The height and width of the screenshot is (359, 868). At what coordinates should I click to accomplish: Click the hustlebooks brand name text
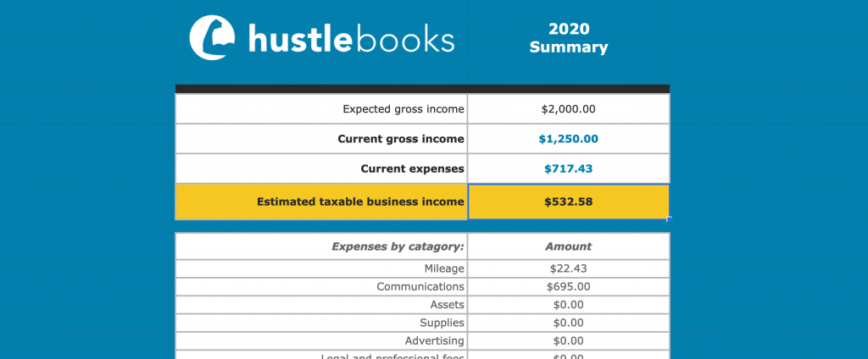point(352,38)
